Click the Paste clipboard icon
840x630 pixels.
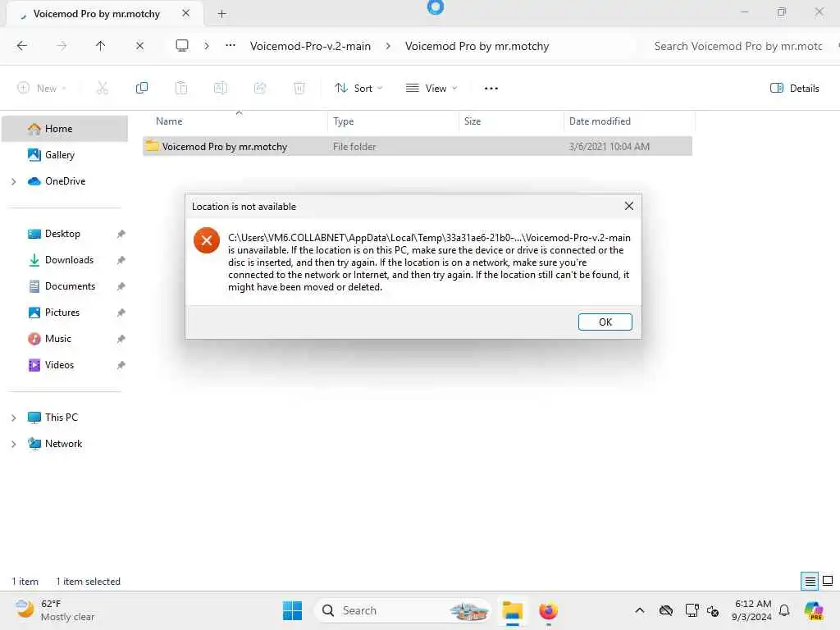pyautogui.click(x=181, y=88)
